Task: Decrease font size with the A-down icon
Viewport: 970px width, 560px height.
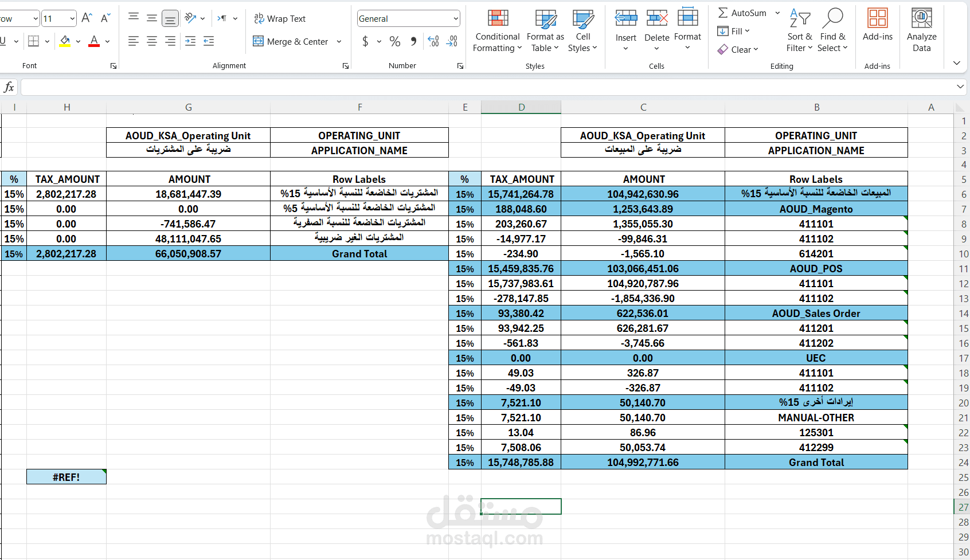Action: 105,18
